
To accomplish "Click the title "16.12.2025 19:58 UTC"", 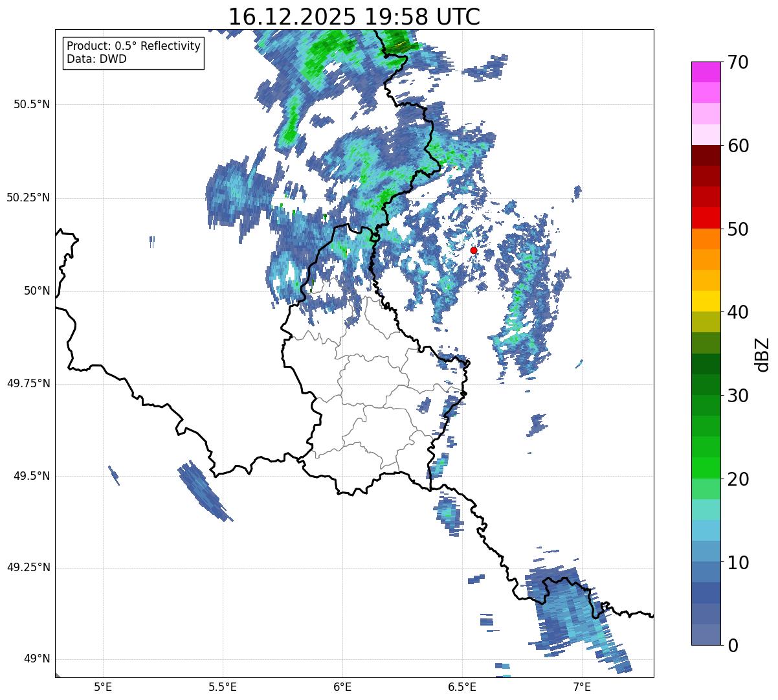I will click(x=354, y=16).
